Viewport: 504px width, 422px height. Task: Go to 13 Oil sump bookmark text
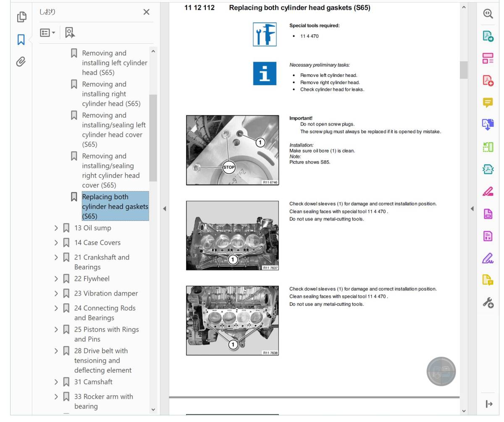coord(92,228)
